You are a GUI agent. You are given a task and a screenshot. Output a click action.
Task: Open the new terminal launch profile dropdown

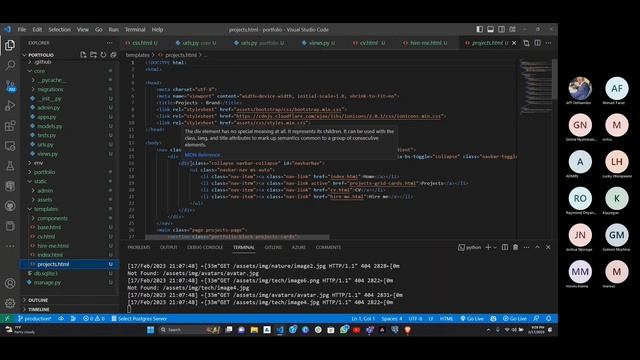tap(495, 247)
